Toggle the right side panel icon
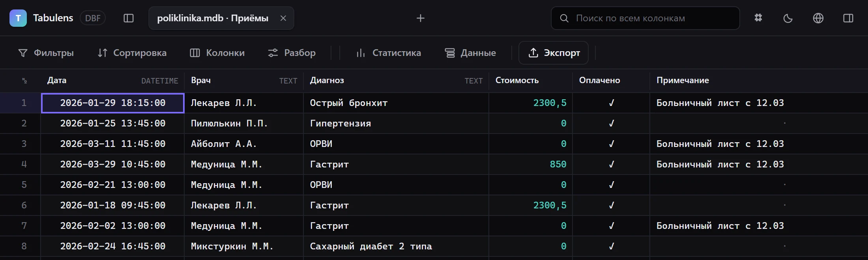The width and height of the screenshot is (868, 260). (848, 18)
